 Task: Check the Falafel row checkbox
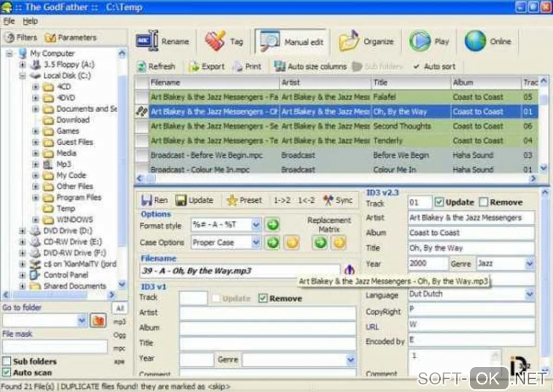pyautogui.click(x=142, y=97)
